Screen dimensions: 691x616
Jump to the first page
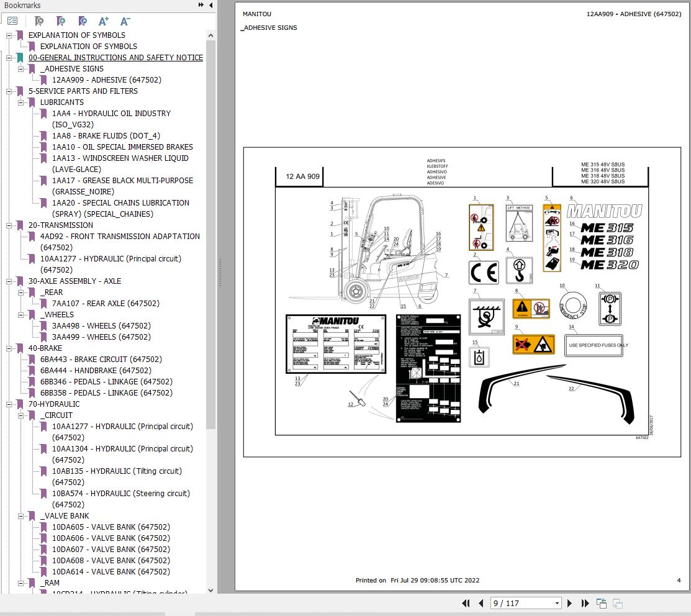pyautogui.click(x=466, y=603)
